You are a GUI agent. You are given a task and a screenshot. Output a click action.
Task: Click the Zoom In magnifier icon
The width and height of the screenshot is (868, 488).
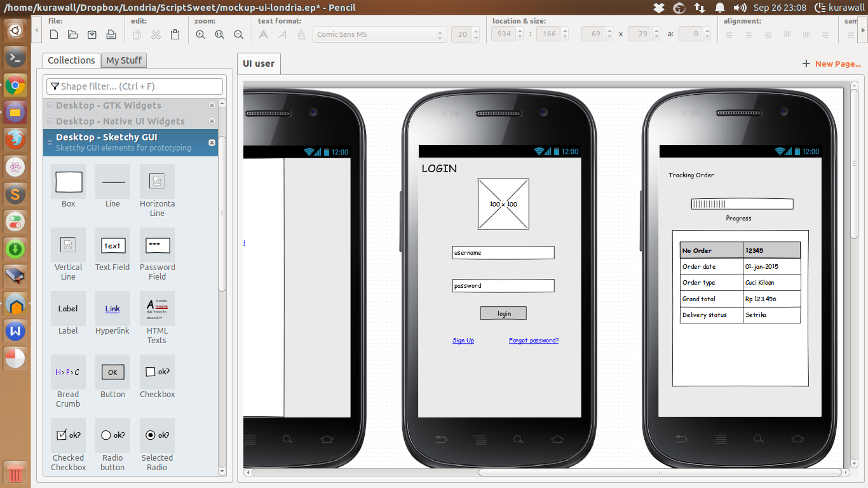point(200,34)
